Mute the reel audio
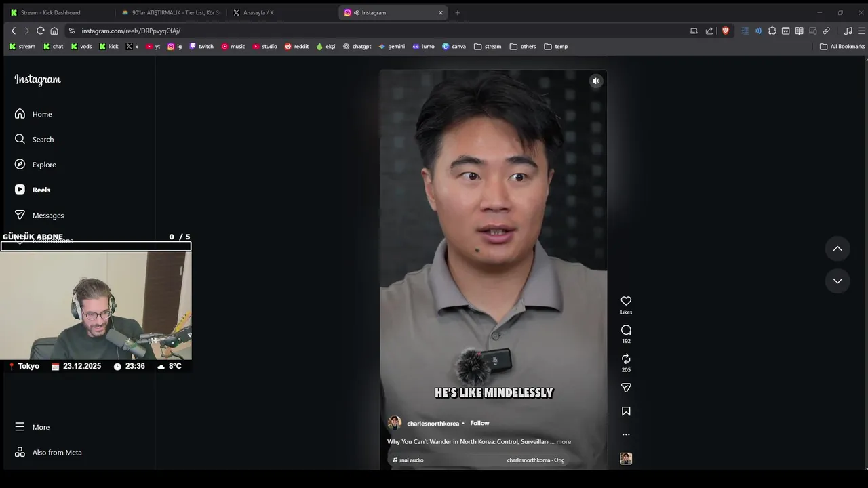868x488 pixels. pos(596,81)
